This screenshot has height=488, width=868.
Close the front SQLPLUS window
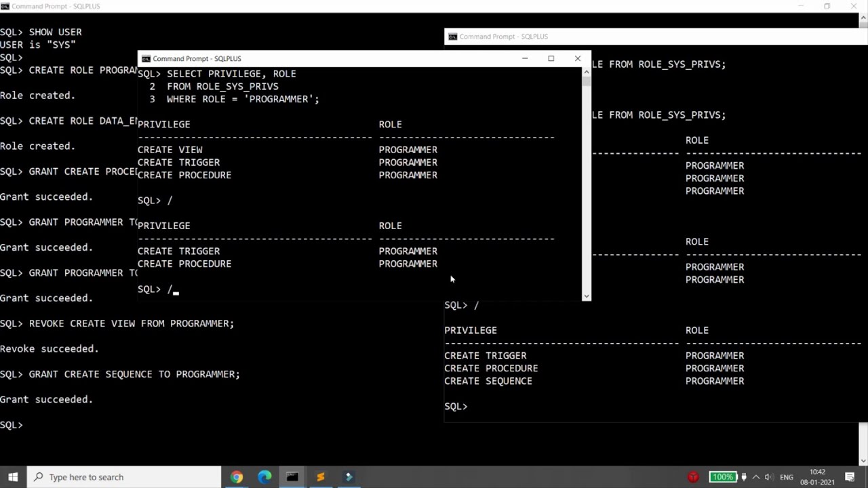(578, 58)
